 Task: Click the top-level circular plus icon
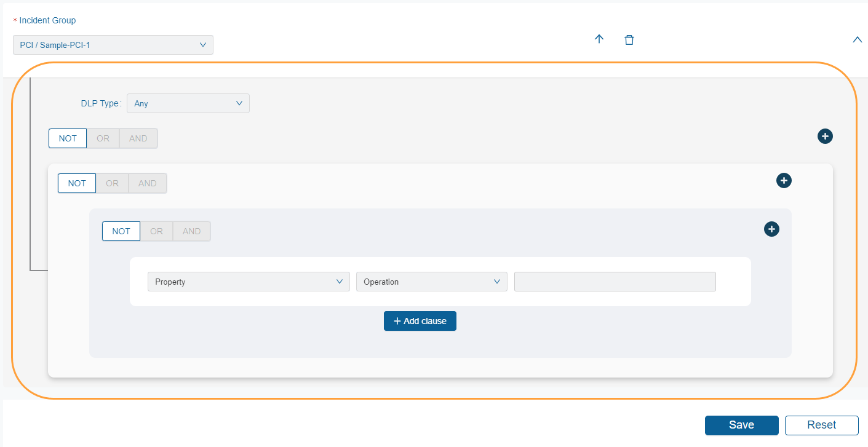point(825,136)
